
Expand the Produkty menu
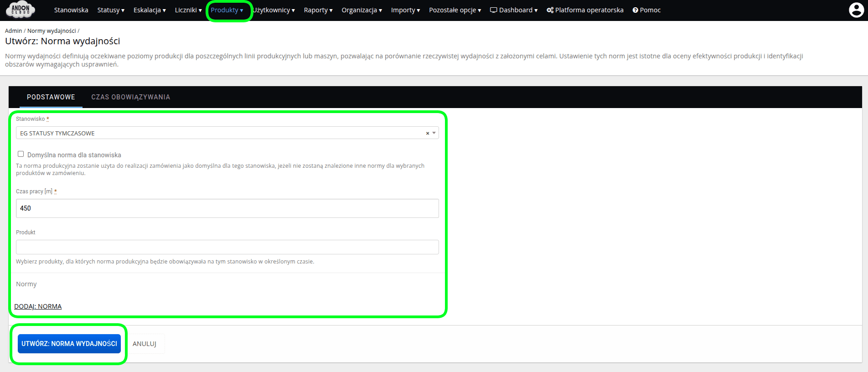coord(227,10)
